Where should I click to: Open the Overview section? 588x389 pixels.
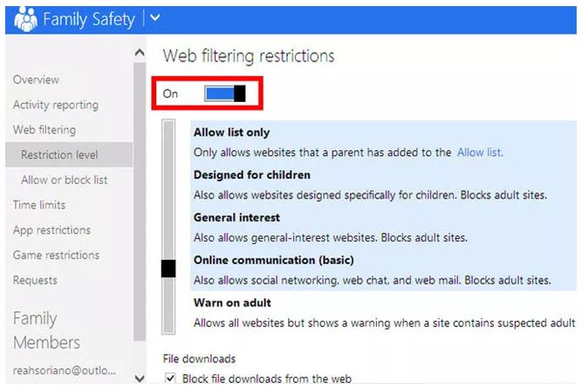coord(36,79)
